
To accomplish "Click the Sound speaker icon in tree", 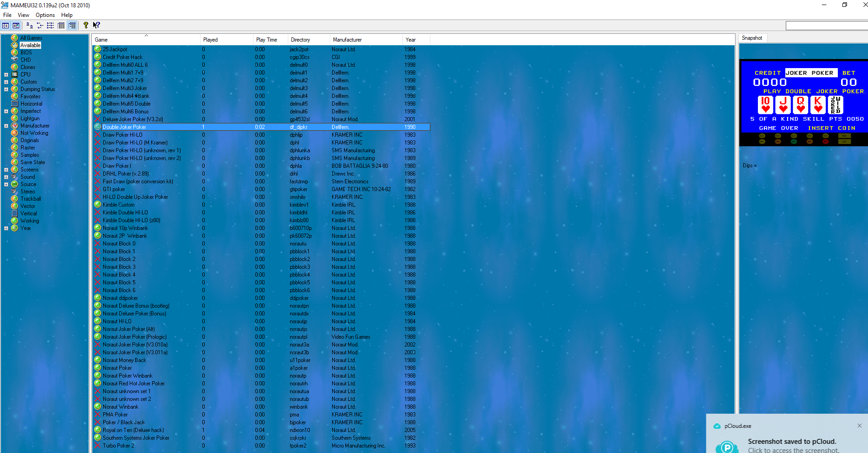I will tap(15, 177).
